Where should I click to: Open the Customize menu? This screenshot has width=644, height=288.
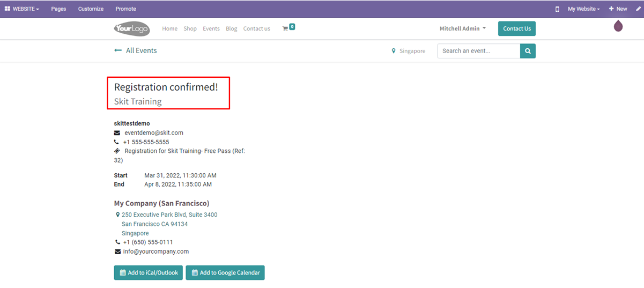pyautogui.click(x=91, y=9)
